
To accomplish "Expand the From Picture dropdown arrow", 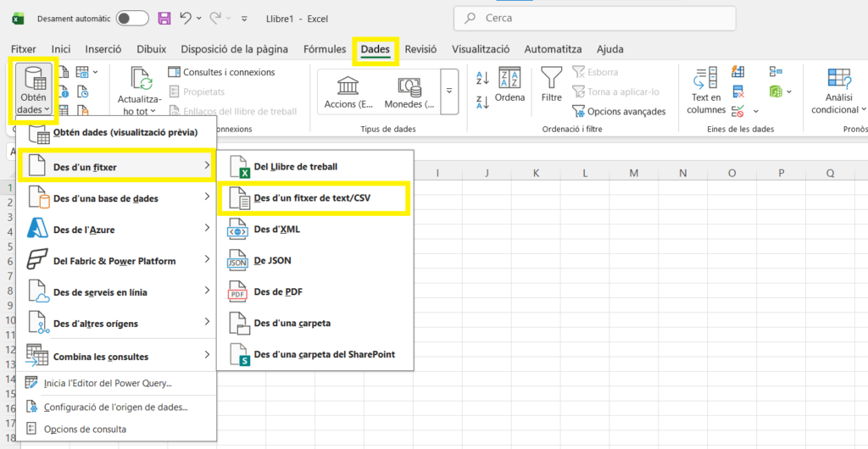I will (96, 72).
